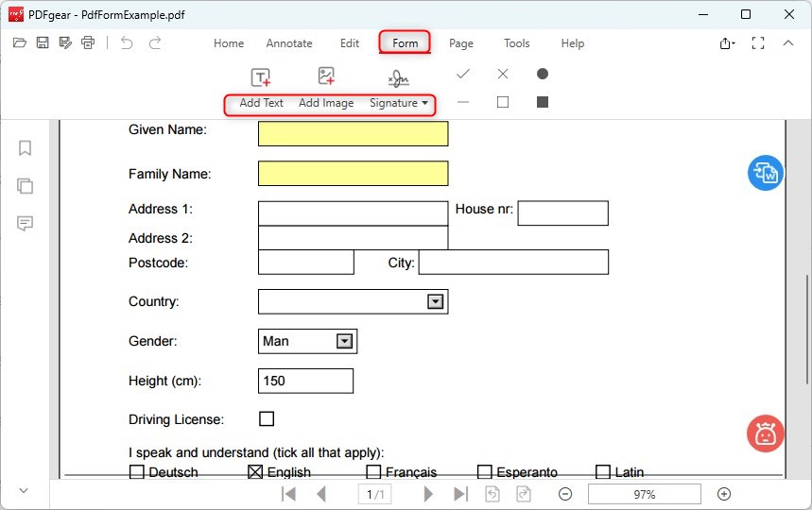Click the Add Image label button

[x=326, y=103]
